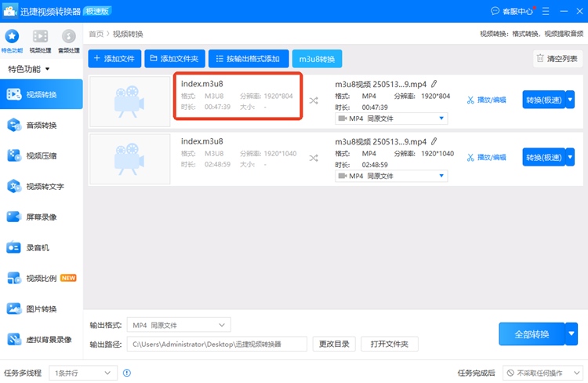This screenshot has width=588, height=383.
Task: Click the 添加文件 button
Action: (114, 59)
